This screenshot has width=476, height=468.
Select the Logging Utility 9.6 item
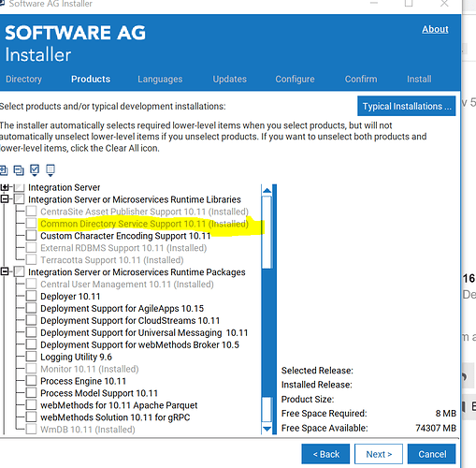(76, 357)
